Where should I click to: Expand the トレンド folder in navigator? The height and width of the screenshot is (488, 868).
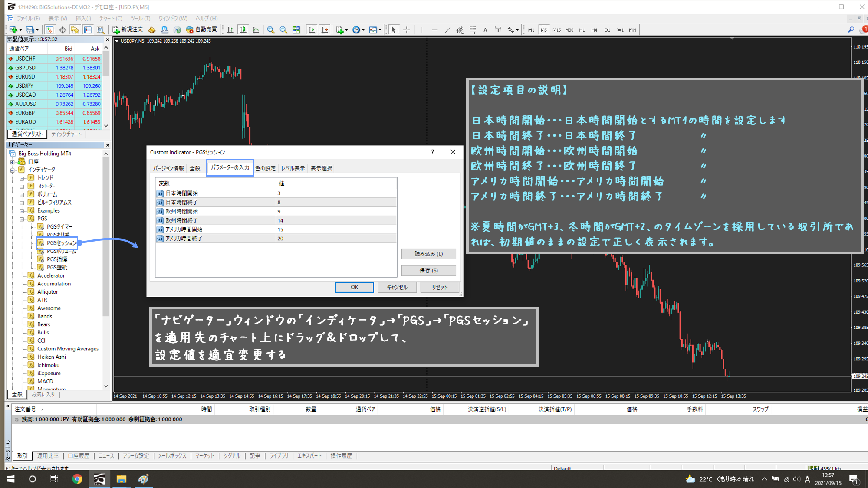[22, 178]
